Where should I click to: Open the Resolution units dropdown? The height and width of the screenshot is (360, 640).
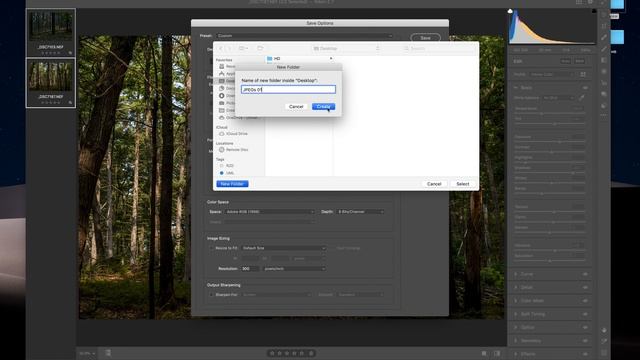point(294,269)
